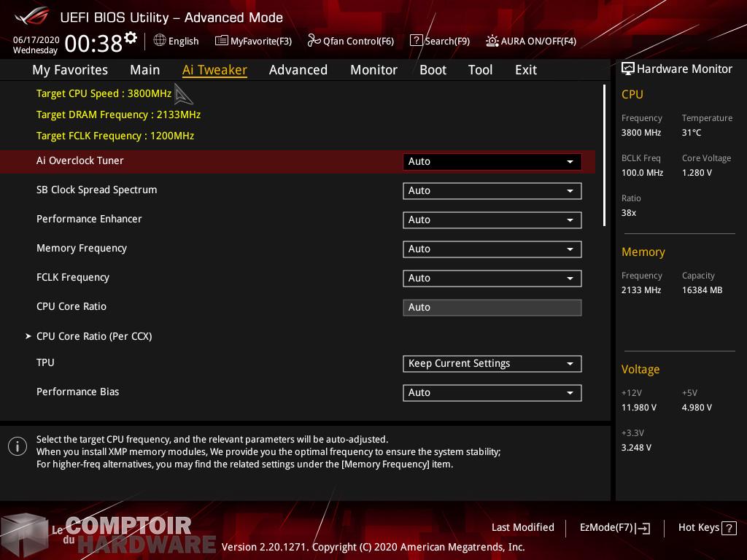Click the MyFavorite list icon
This screenshot has height=560, width=747.
(222, 41)
